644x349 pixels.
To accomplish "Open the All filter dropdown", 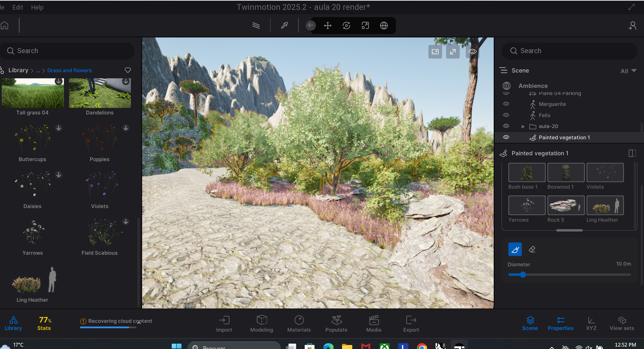I will (x=628, y=71).
